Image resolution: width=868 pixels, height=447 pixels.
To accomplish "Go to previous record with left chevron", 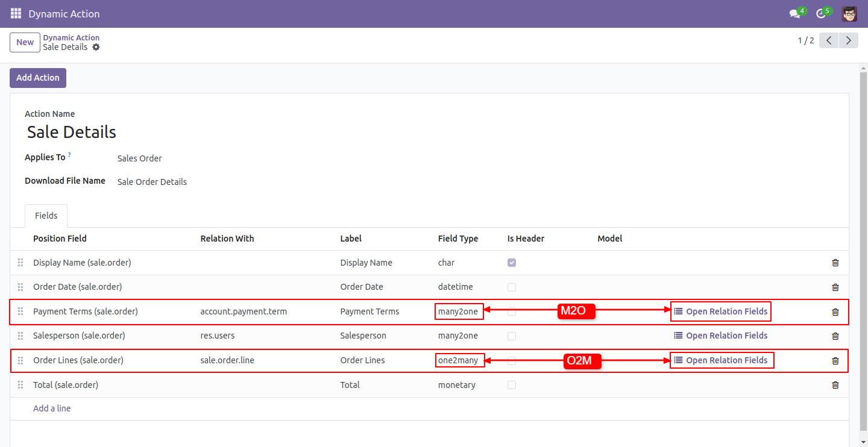I will pos(829,40).
